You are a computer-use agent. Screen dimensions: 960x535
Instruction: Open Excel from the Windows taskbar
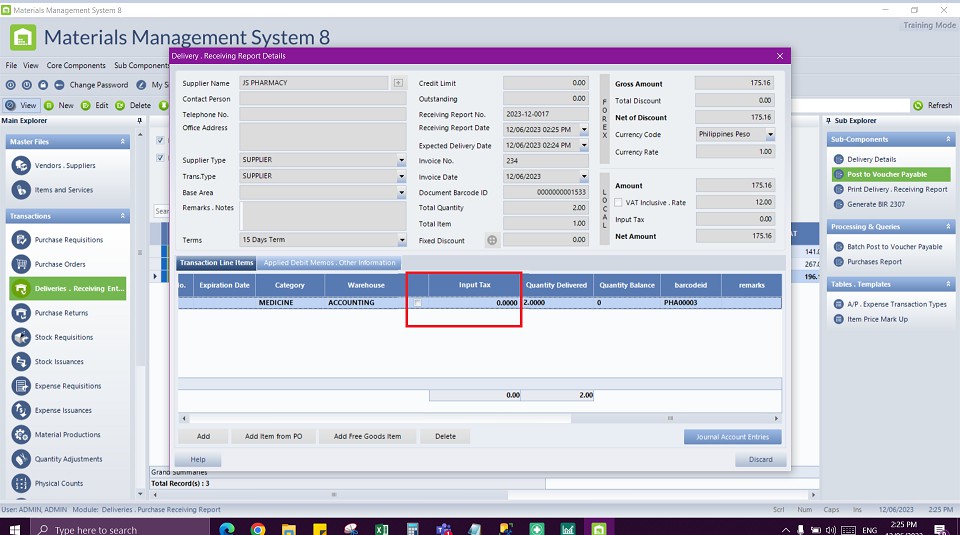(x=381, y=529)
